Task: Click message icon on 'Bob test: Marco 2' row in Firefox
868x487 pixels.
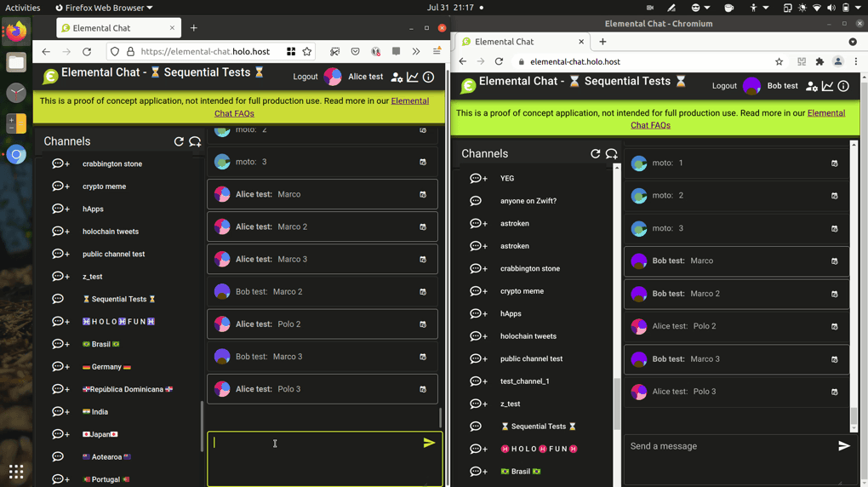Action: 423,292
